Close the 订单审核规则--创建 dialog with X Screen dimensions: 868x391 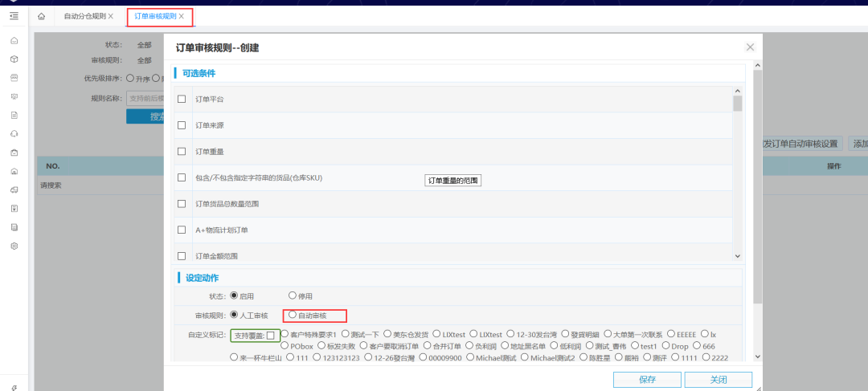pyautogui.click(x=750, y=47)
